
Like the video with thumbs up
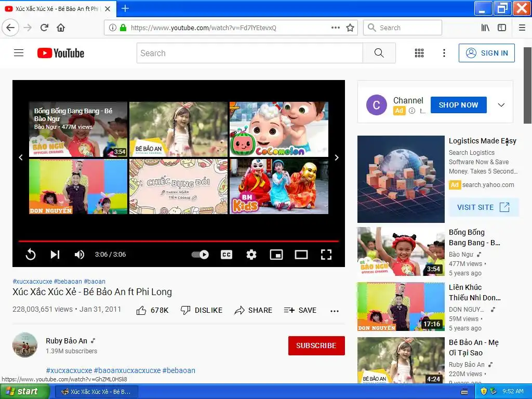tap(152, 310)
